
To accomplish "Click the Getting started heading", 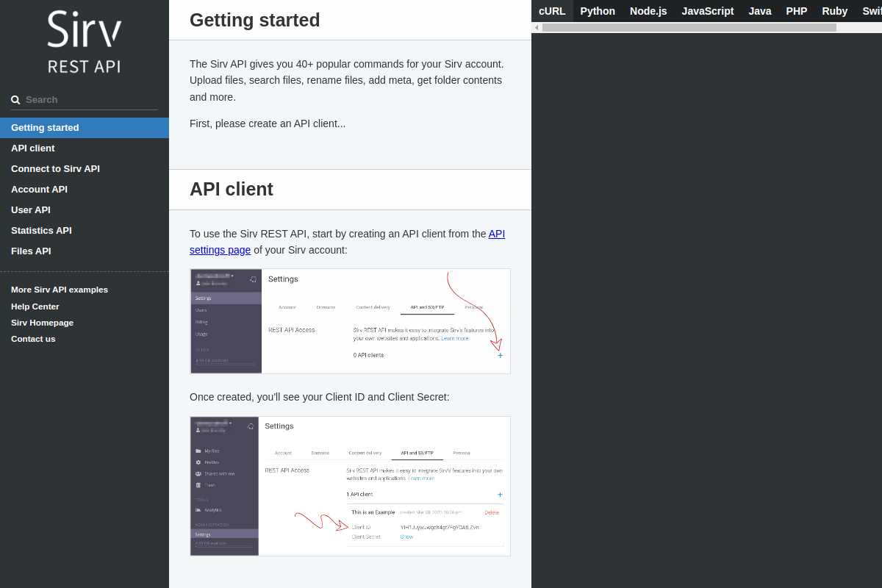I will point(255,20).
